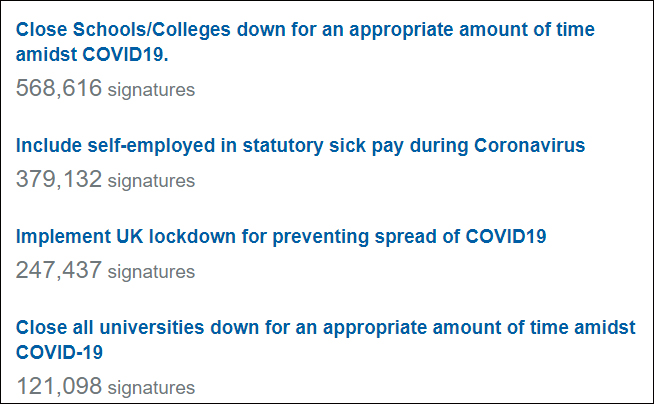Open the Close Schools/Colleges petition link
Viewport: 654px width, 404px height.
[x=305, y=42]
